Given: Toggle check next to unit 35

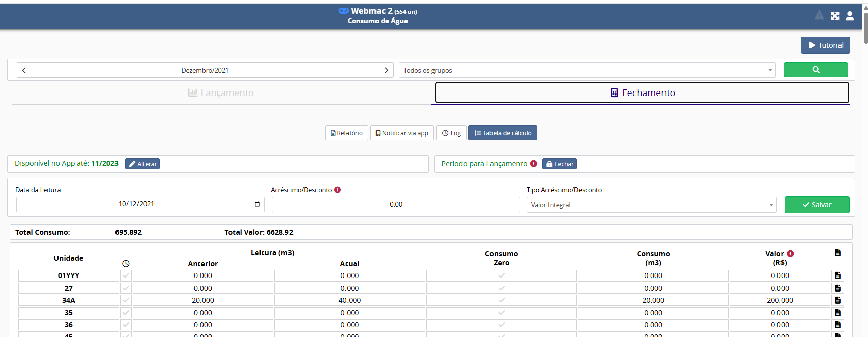Looking at the screenshot, I should pyautogui.click(x=126, y=313).
